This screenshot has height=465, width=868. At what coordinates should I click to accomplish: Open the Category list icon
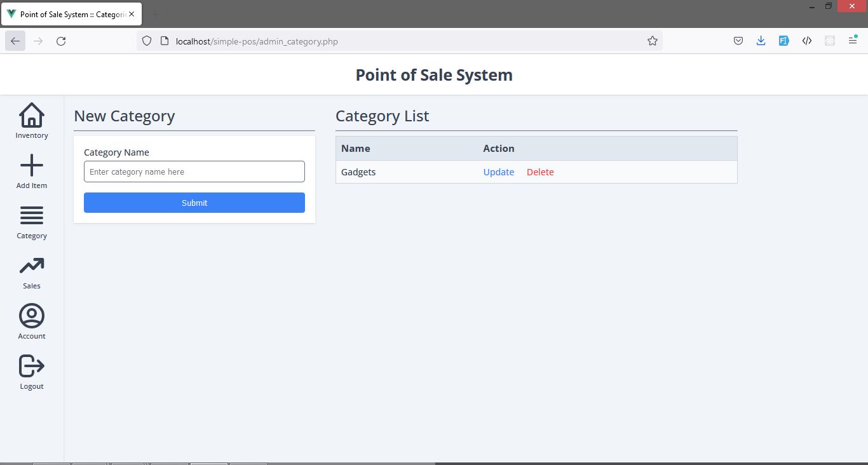[32, 216]
